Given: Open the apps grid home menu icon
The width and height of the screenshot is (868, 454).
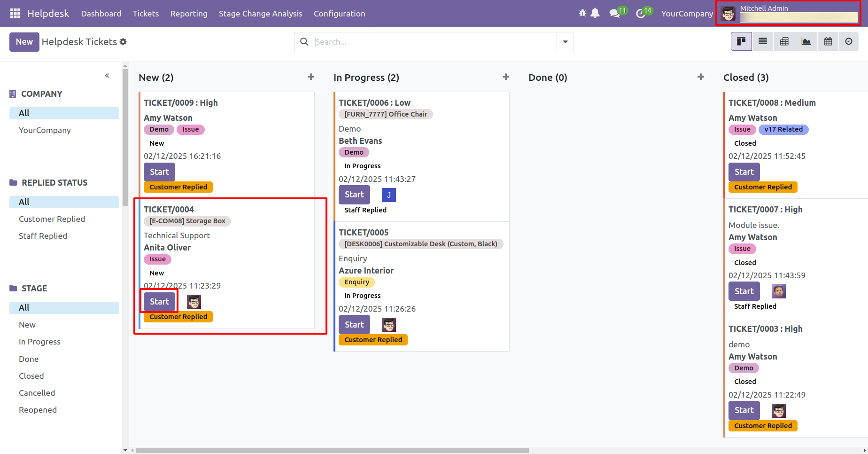Looking at the screenshot, I should coord(15,14).
